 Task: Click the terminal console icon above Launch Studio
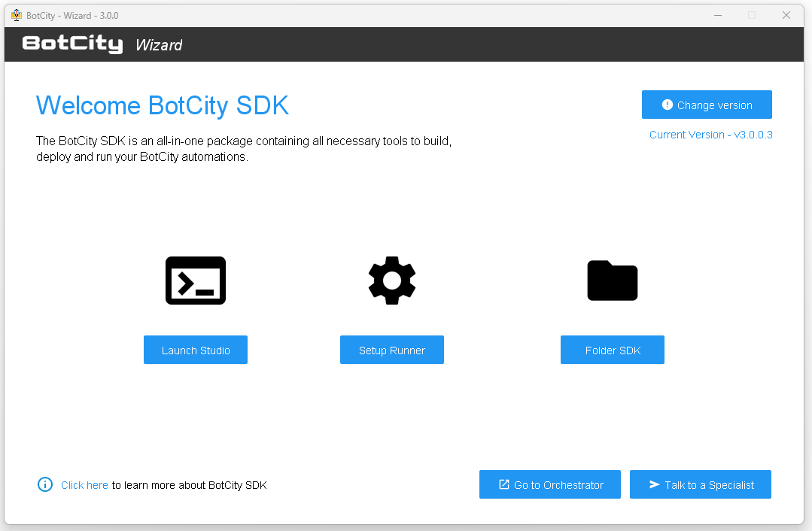(x=196, y=281)
